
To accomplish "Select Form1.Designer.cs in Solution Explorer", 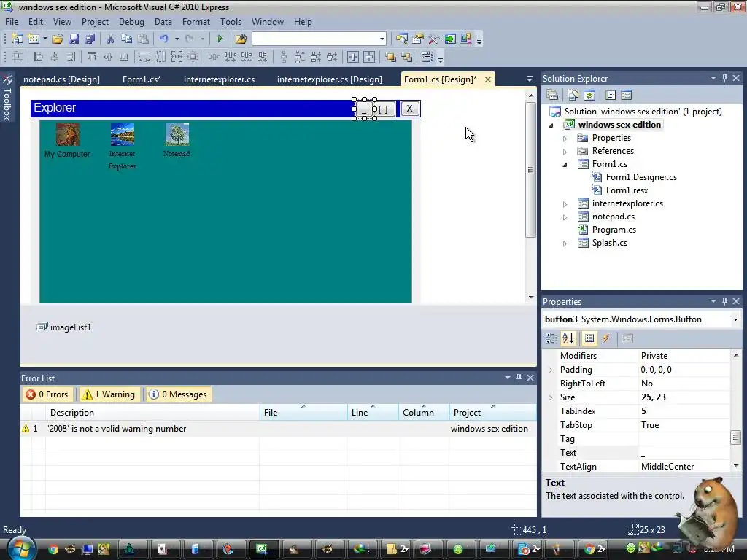I will 641,177.
